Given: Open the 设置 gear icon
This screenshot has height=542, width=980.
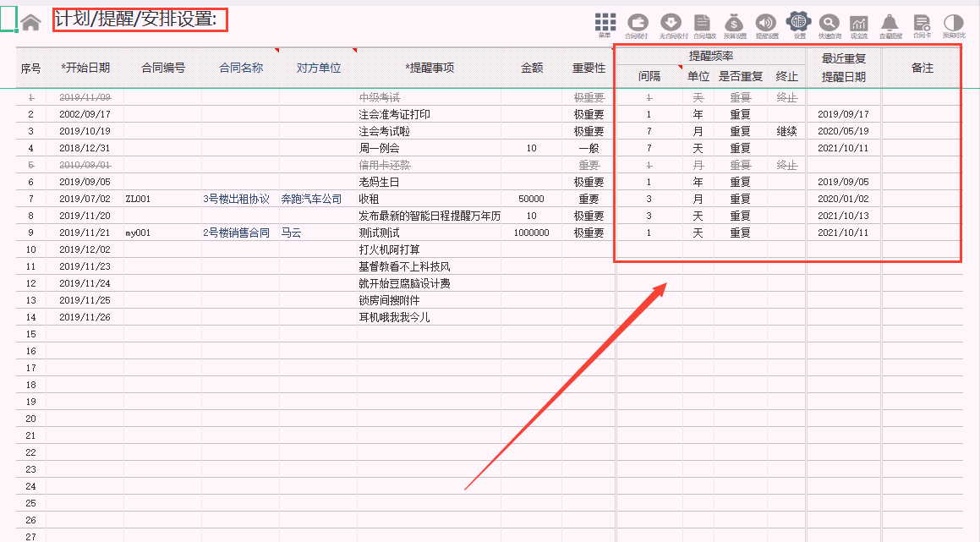Looking at the screenshot, I should 799,21.
